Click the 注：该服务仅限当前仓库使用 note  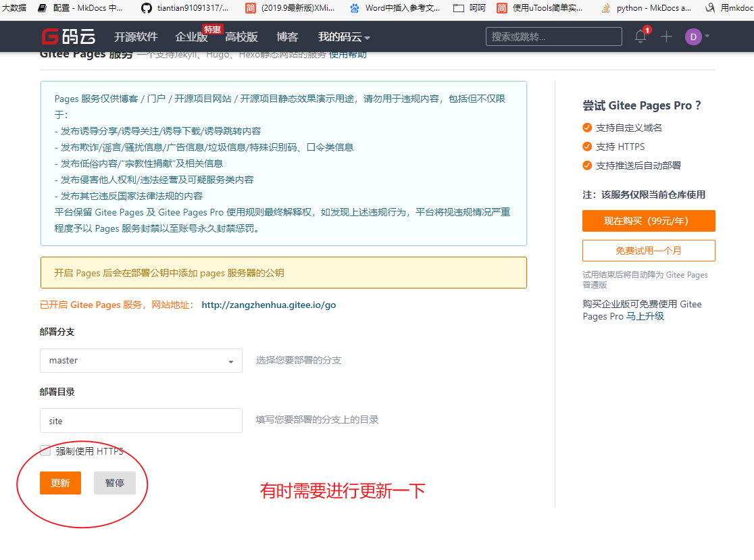click(644, 195)
